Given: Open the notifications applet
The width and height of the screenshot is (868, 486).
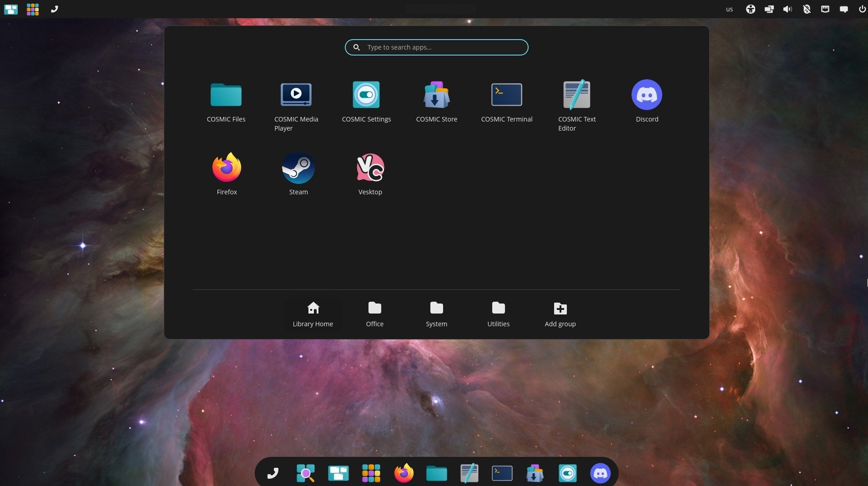Looking at the screenshot, I should click(843, 9).
